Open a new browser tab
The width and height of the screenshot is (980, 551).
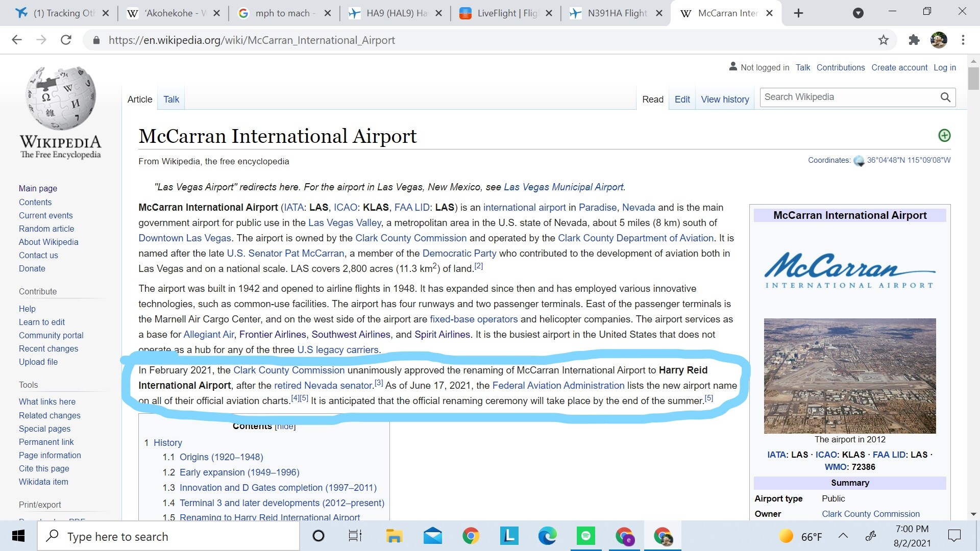click(799, 13)
